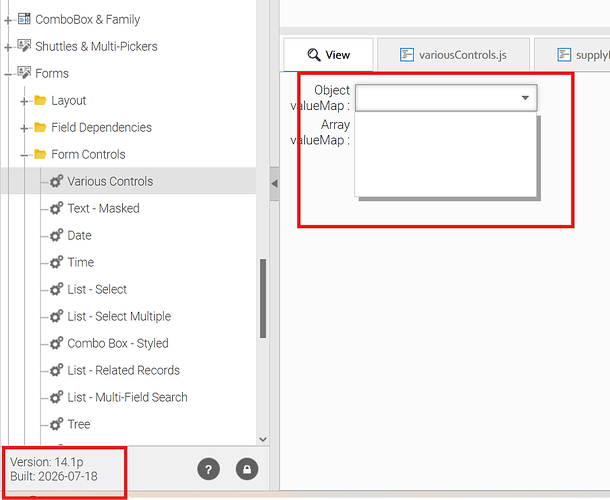Collapse the Form Controls folder
This screenshot has height=500, width=610.
pyautogui.click(x=24, y=155)
